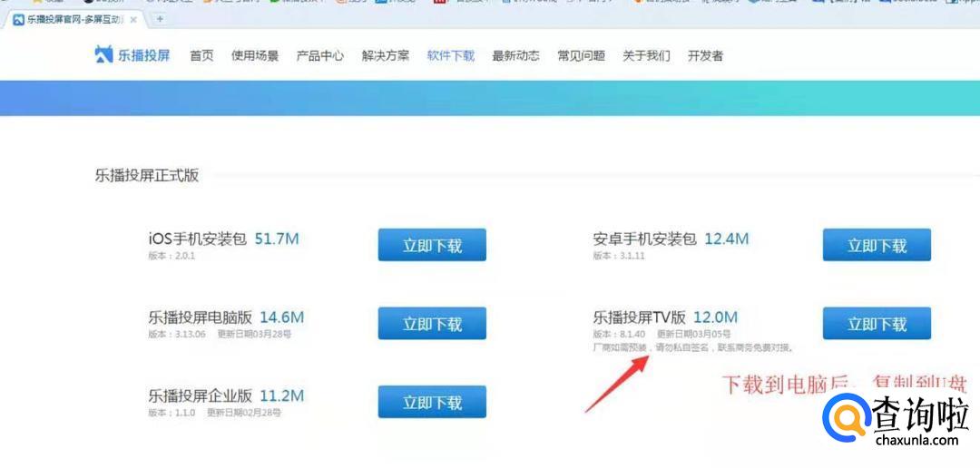Open a new browser tab
The width and height of the screenshot is (980, 468).
coord(160,19)
